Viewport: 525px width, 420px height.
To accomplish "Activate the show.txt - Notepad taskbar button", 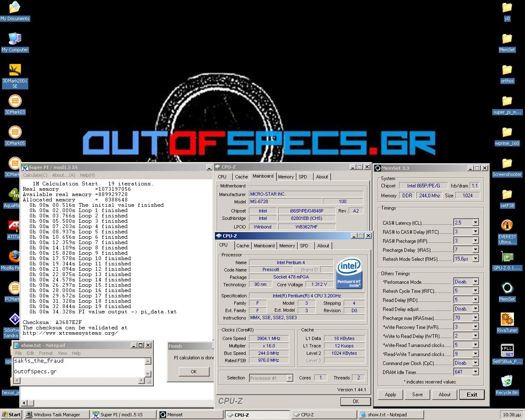I will 391,415.
